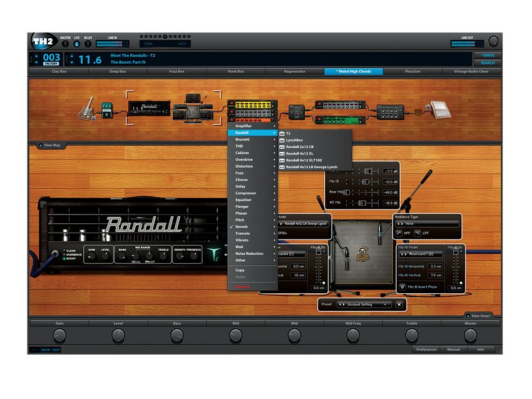The image size is (532, 399).
Task: Close the preset bar with X button
Action: (399, 305)
